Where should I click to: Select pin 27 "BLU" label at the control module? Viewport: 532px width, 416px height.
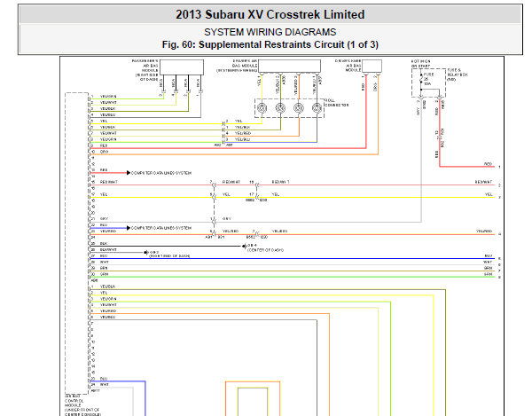tap(104, 255)
